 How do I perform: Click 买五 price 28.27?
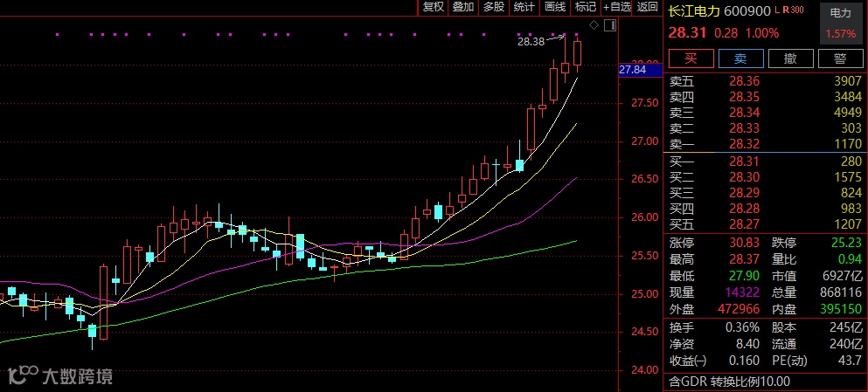(744, 224)
